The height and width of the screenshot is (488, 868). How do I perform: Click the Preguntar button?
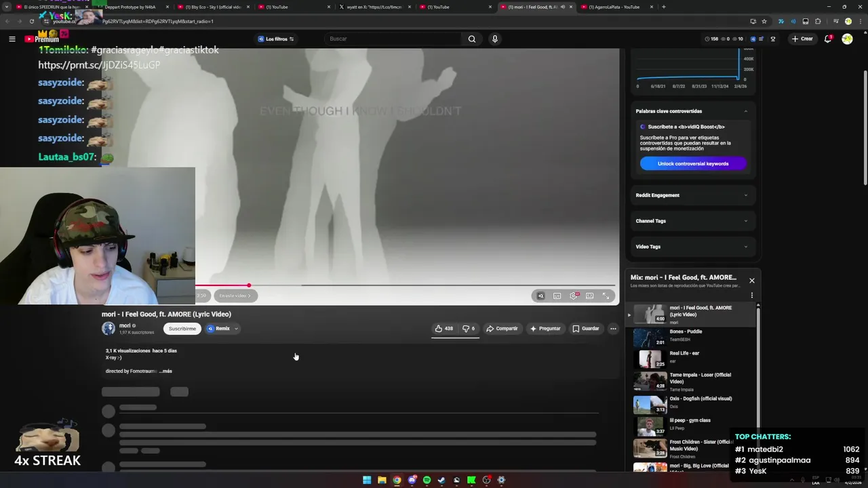click(545, 329)
